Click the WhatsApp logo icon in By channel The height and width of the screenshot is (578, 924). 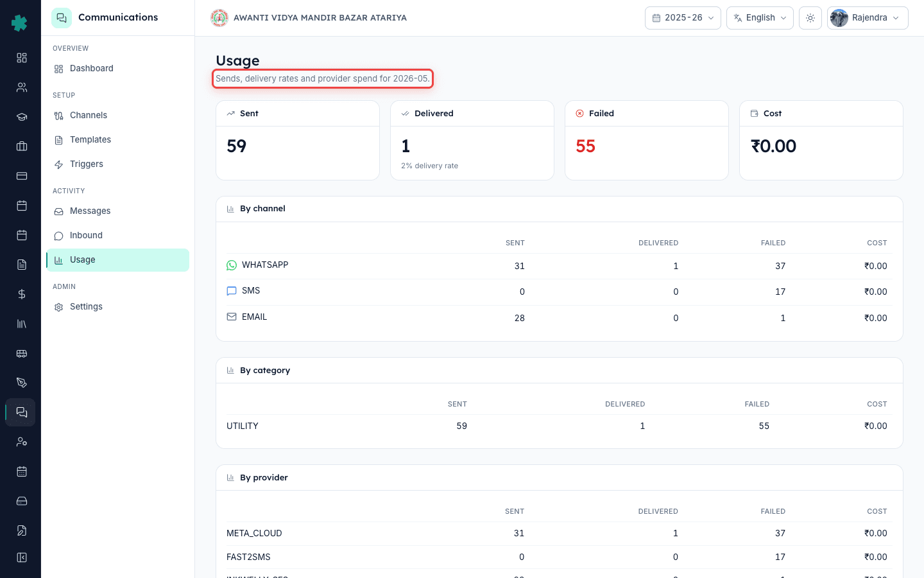point(232,265)
